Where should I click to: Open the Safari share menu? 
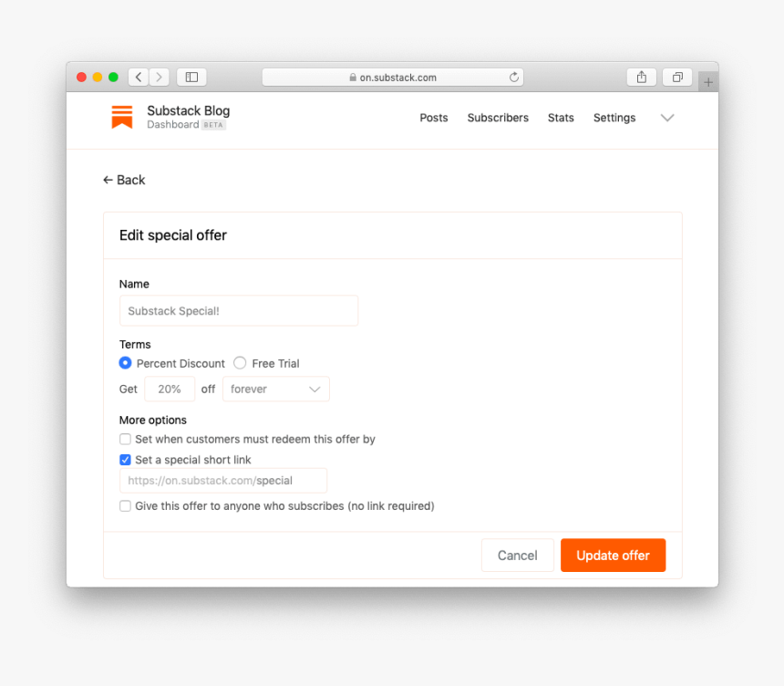click(x=642, y=78)
